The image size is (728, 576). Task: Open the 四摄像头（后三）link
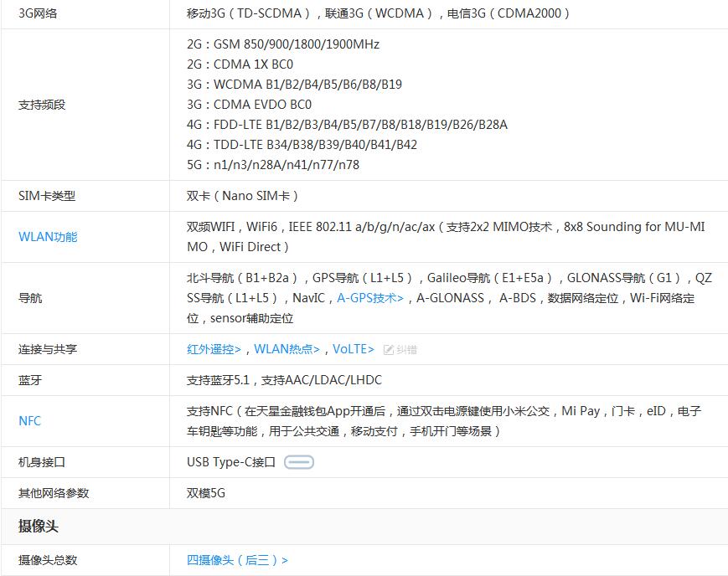click(237, 560)
